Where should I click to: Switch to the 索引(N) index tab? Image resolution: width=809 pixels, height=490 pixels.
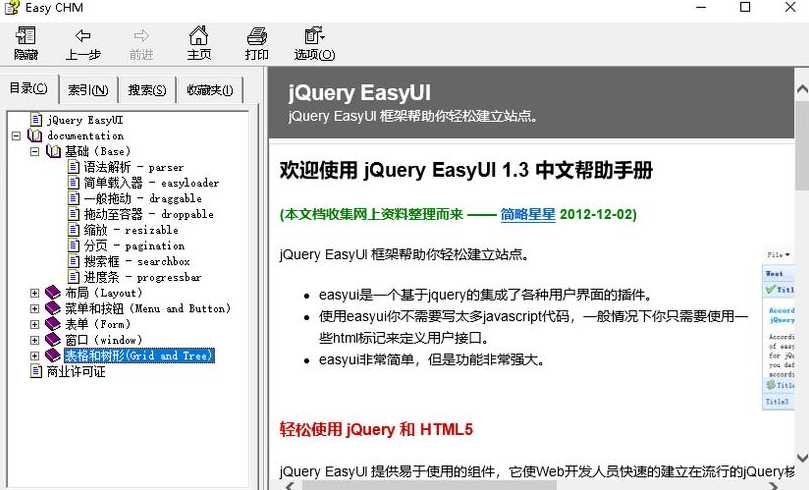[x=88, y=90]
